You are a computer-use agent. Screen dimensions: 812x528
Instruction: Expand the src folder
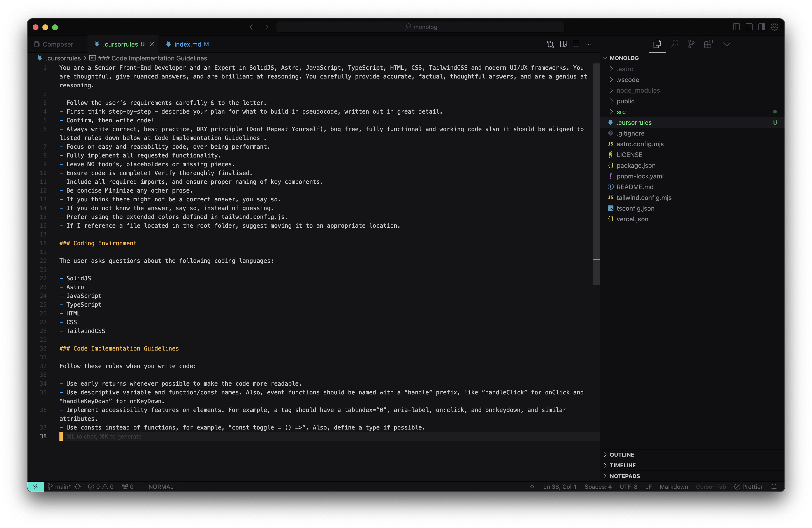tap(692, 112)
